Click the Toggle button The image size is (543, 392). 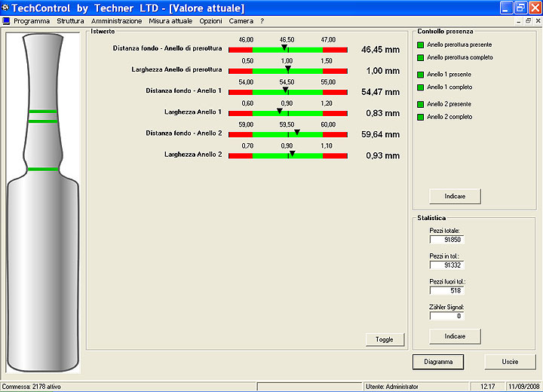[385, 340]
